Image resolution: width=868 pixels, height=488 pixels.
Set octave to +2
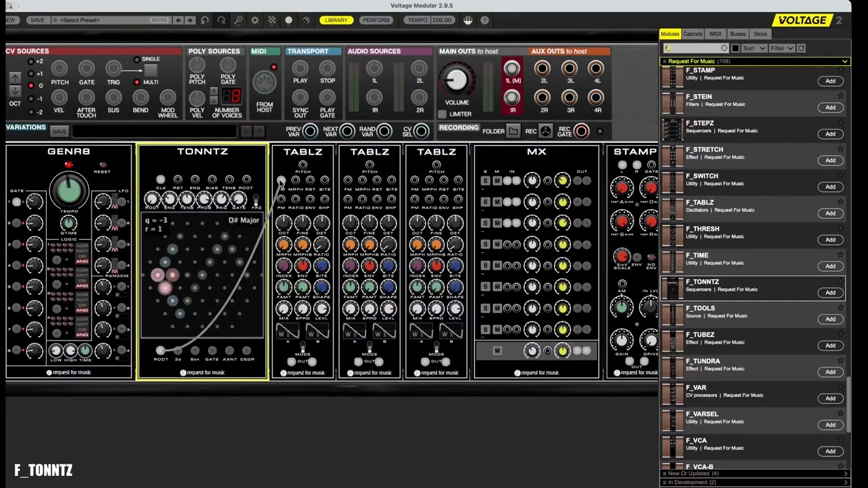click(x=31, y=62)
